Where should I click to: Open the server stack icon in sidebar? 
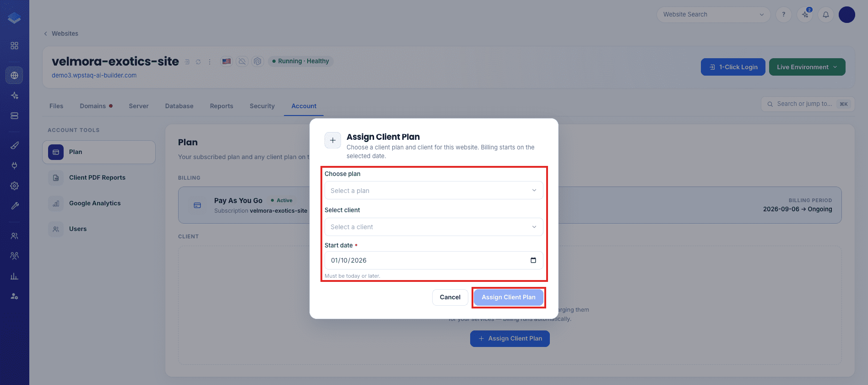(x=15, y=115)
